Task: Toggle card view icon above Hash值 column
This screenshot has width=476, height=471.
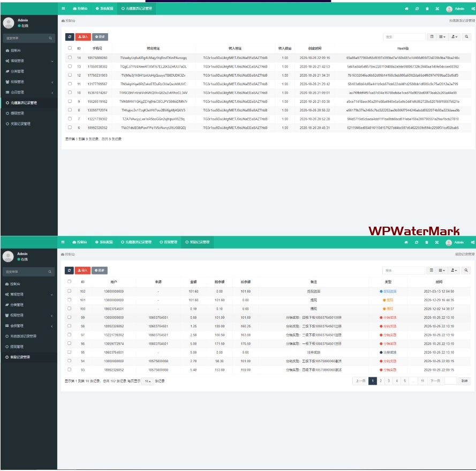Action: 432,37
